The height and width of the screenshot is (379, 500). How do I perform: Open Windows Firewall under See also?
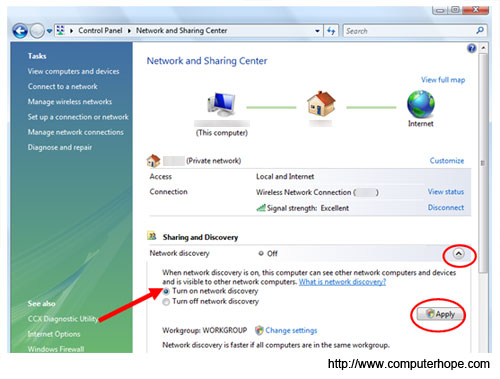click(56, 349)
